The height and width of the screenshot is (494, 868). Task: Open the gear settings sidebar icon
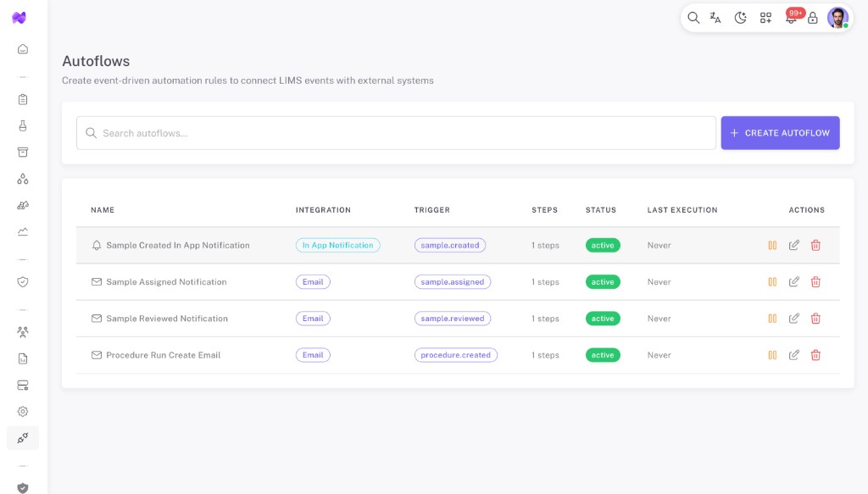(x=23, y=412)
